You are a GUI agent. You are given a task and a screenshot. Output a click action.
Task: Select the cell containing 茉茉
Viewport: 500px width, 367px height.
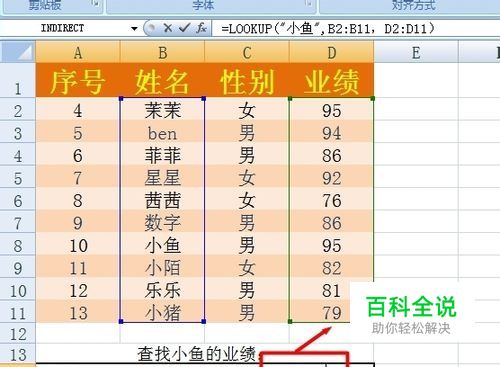[162, 109]
